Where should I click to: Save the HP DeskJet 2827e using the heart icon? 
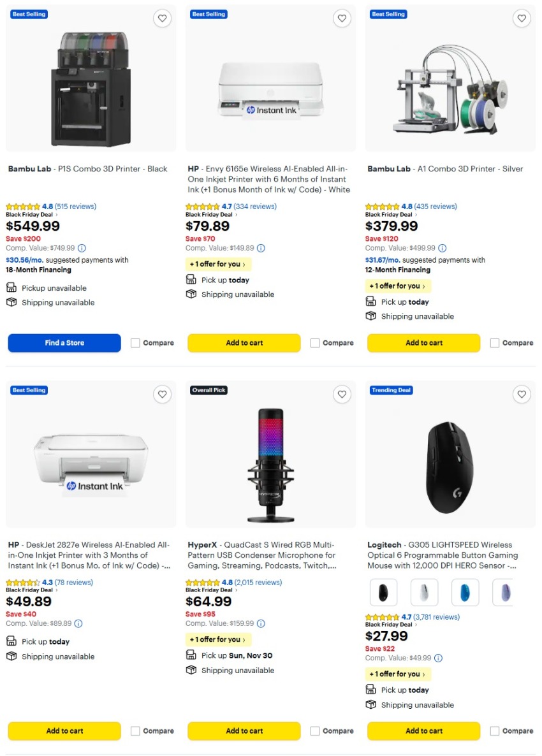pos(162,395)
